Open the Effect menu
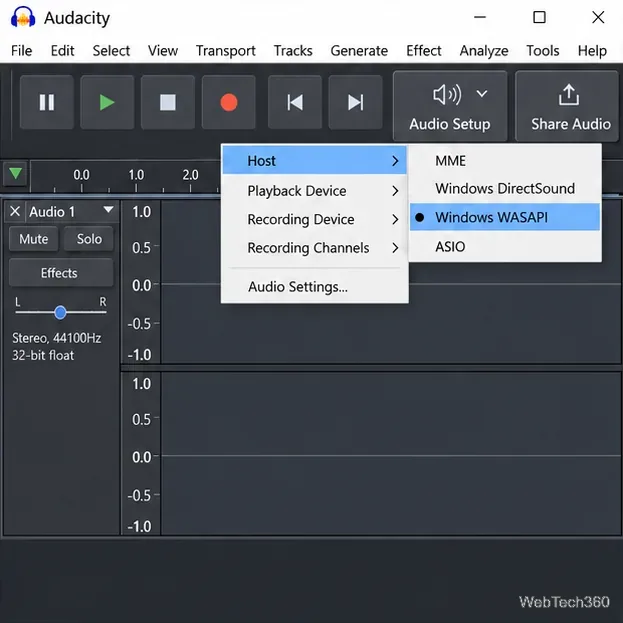The width and height of the screenshot is (623, 623). (424, 51)
